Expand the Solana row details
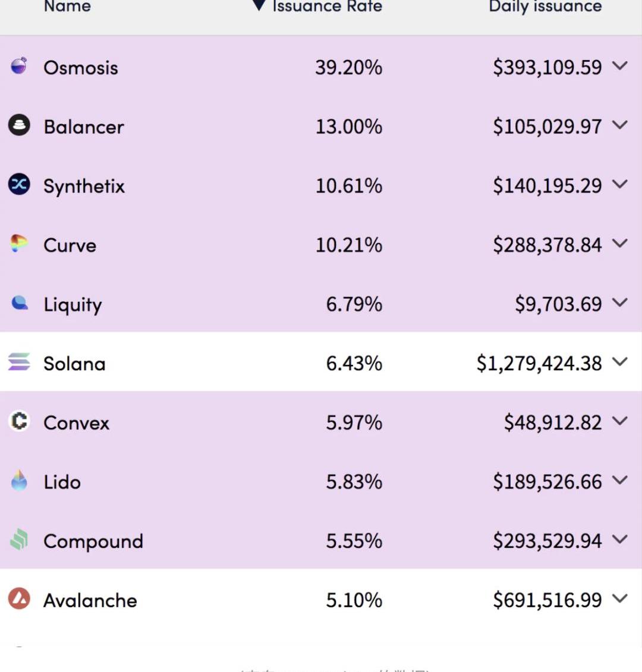The height and width of the screenshot is (672, 642). pos(619,362)
